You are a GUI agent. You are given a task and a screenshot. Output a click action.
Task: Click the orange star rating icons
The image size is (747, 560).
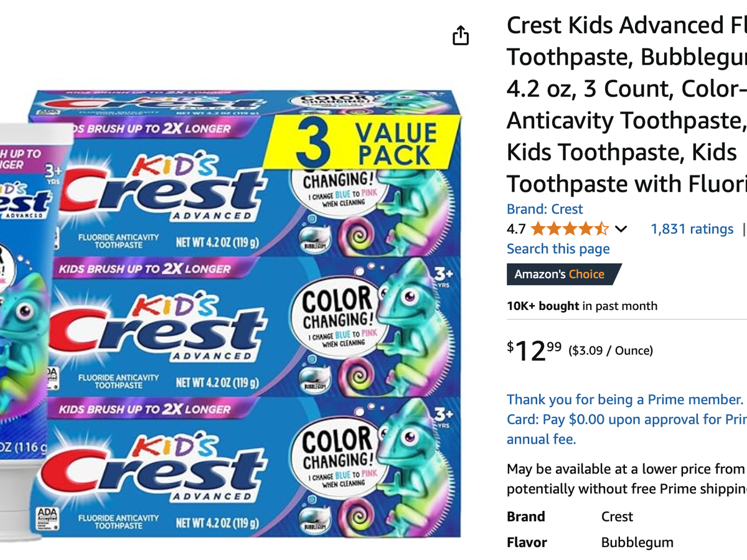coord(569,229)
